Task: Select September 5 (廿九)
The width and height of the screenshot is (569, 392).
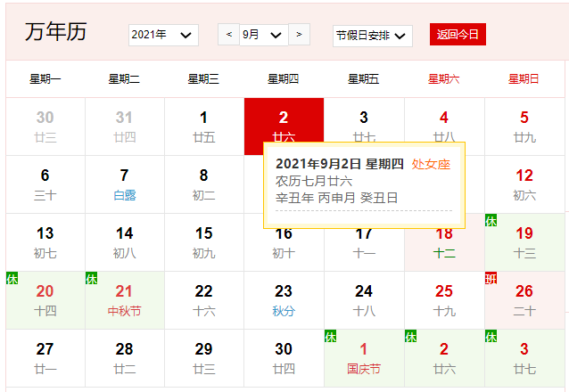Action: coord(524,127)
